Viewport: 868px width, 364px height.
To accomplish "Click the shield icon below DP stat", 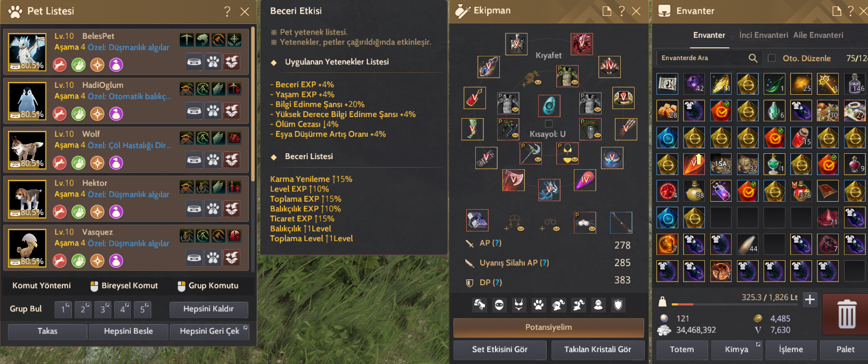I will (x=618, y=305).
